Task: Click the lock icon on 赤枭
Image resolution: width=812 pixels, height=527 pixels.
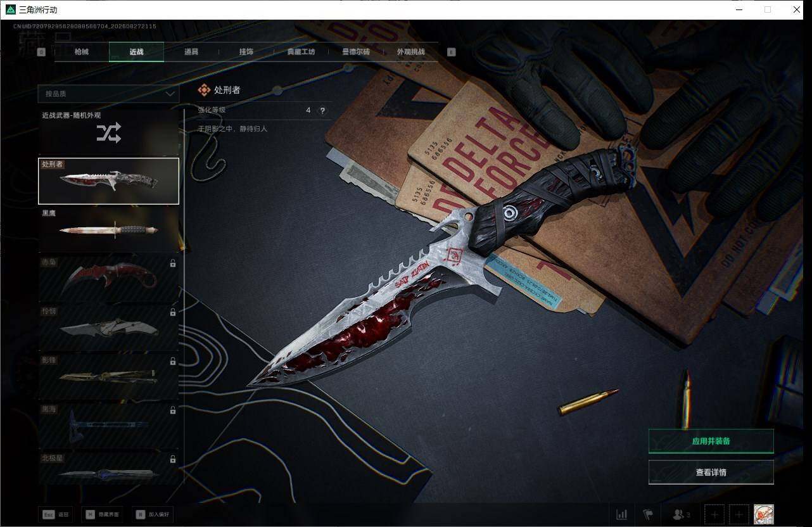Action: (173, 263)
